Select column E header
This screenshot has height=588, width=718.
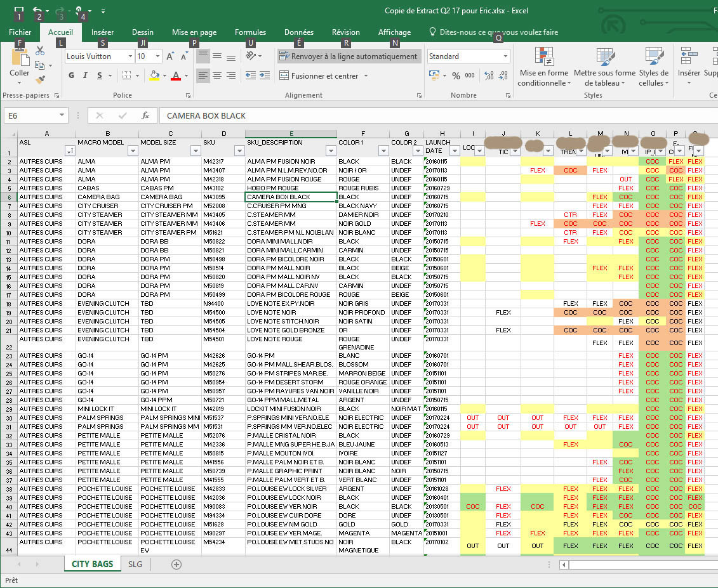[x=291, y=134]
